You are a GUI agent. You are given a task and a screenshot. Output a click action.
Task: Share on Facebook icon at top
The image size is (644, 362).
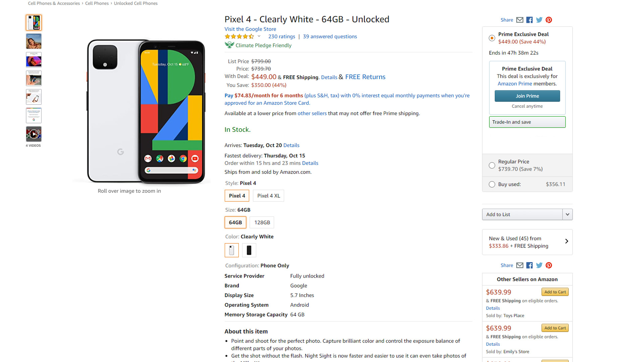[x=529, y=20]
